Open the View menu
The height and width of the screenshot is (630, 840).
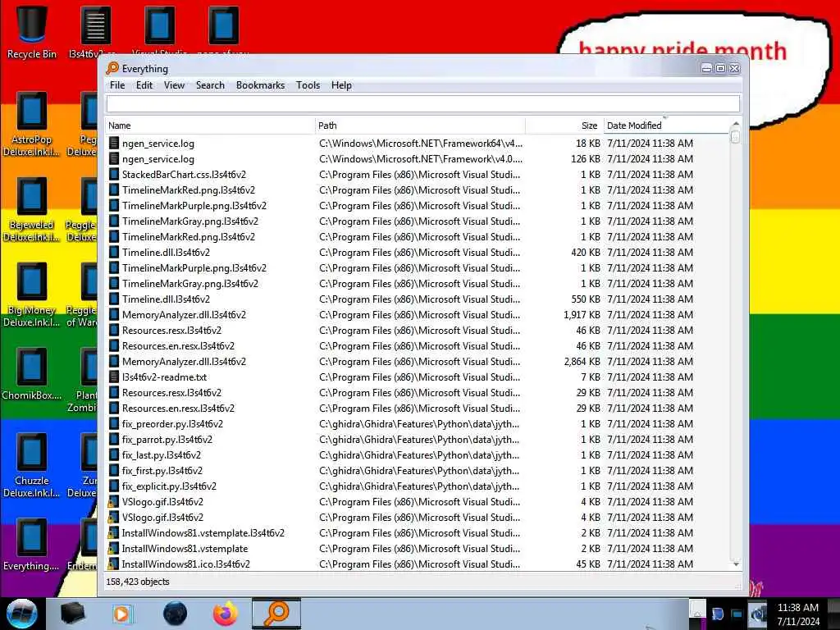[174, 85]
